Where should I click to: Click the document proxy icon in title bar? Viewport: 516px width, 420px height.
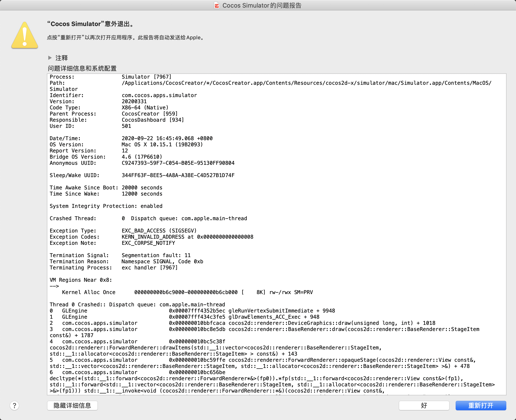(x=217, y=5)
